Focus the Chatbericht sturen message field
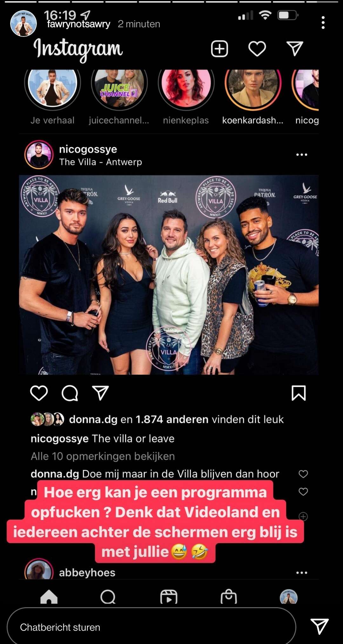The image size is (343, 644). tap(151, 627)
